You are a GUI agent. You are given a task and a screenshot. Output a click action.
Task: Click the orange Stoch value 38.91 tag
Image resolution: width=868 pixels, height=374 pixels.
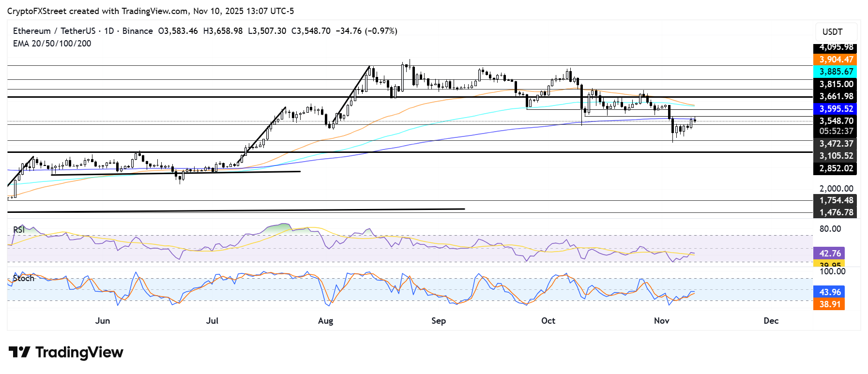coord(829,304)
